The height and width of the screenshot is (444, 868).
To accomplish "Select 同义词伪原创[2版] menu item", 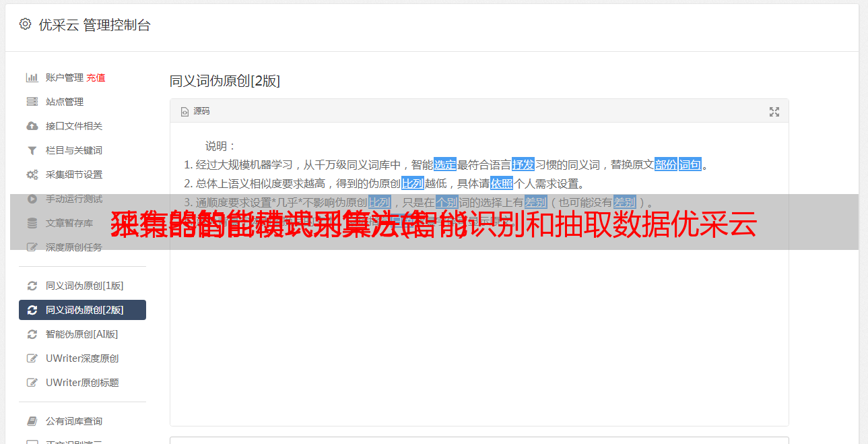I will click(x=82, y=310).
